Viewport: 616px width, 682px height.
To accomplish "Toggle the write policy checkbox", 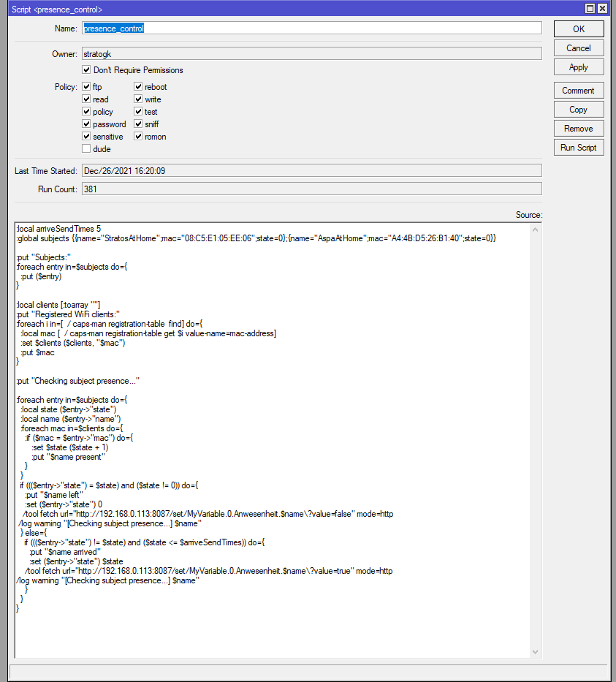I will point(138,99).
